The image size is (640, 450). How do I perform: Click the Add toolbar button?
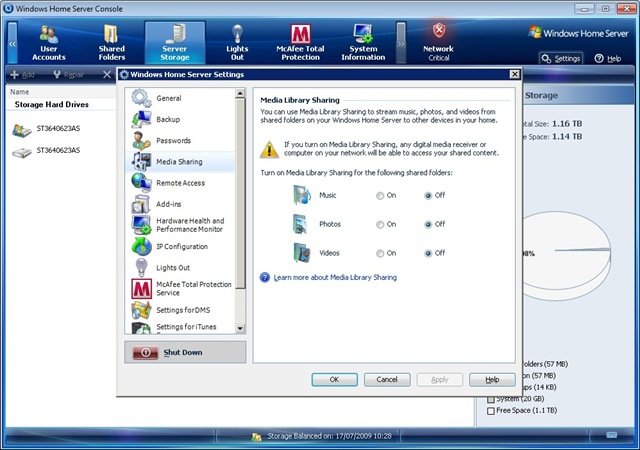point(22,75)
